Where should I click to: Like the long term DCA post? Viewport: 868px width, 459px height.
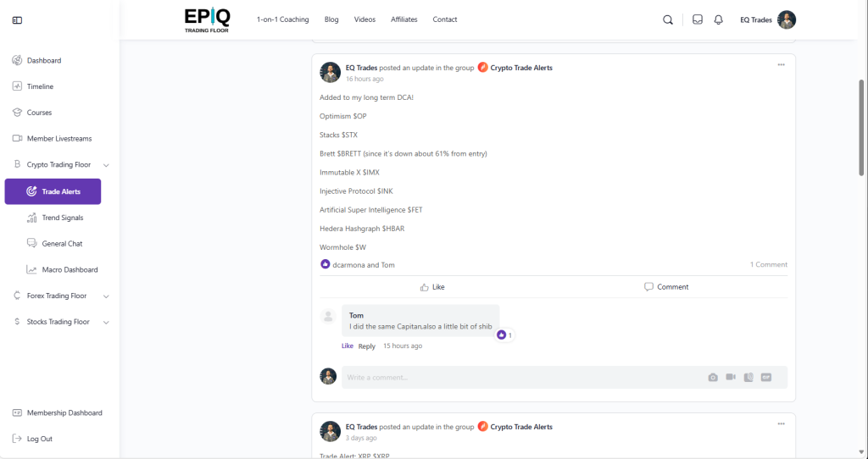(432, 287)
